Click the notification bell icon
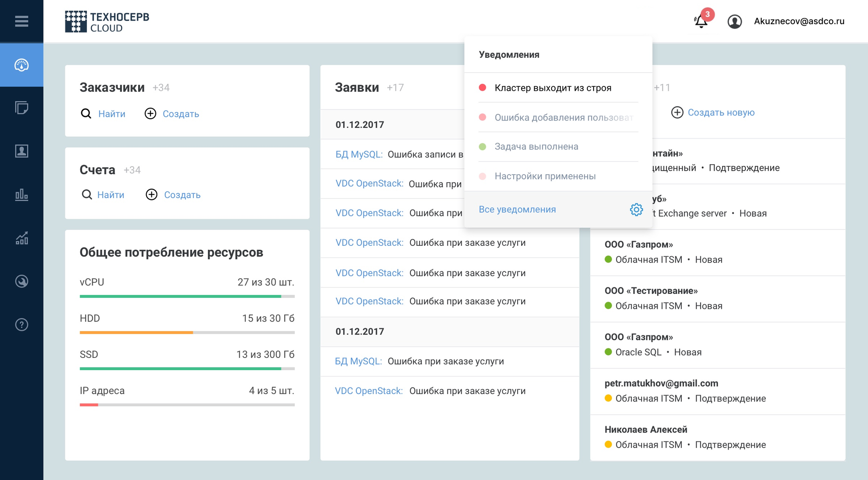Screen dimensions: 868x480 [x=701, y=21]
